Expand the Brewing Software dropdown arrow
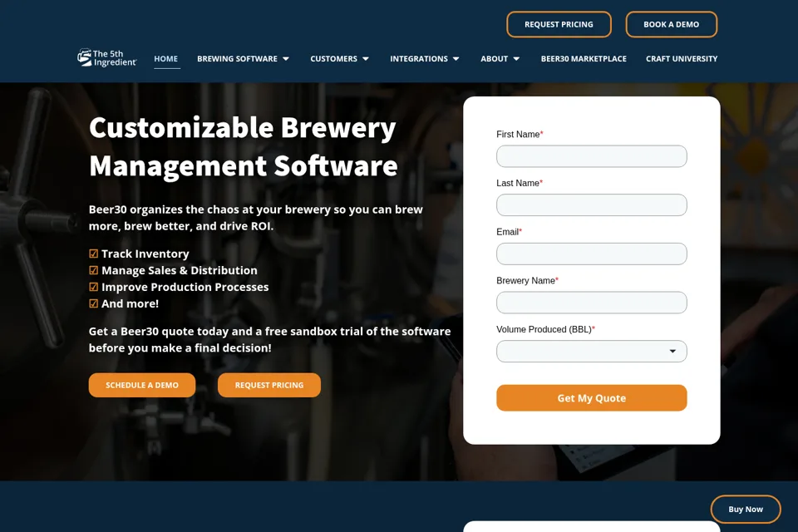 286,59
